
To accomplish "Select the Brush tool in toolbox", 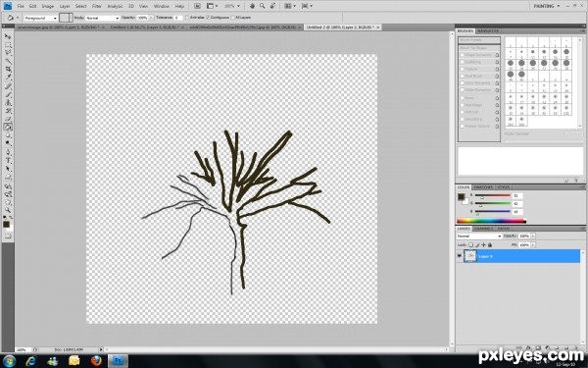I will point(8,94).
